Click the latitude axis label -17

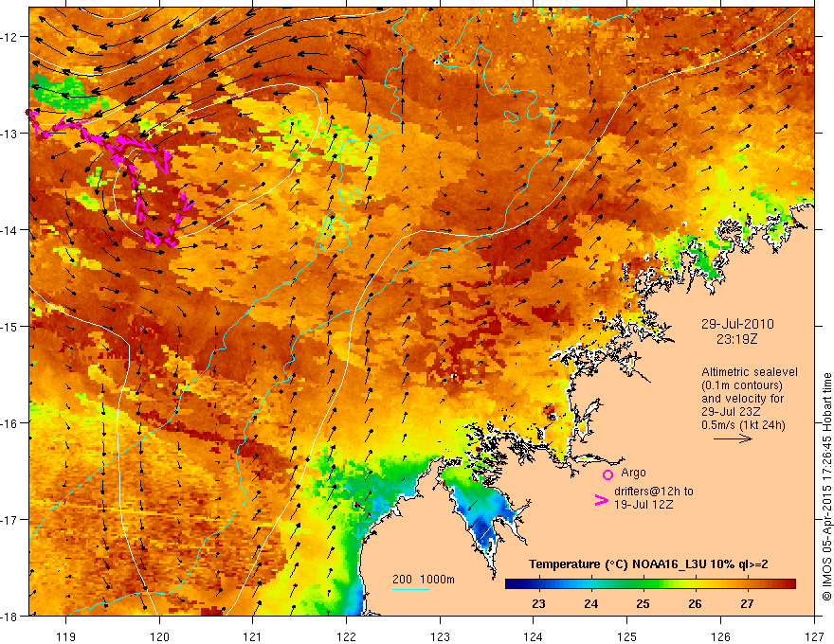pyautogui.click(x=9, y=520)
